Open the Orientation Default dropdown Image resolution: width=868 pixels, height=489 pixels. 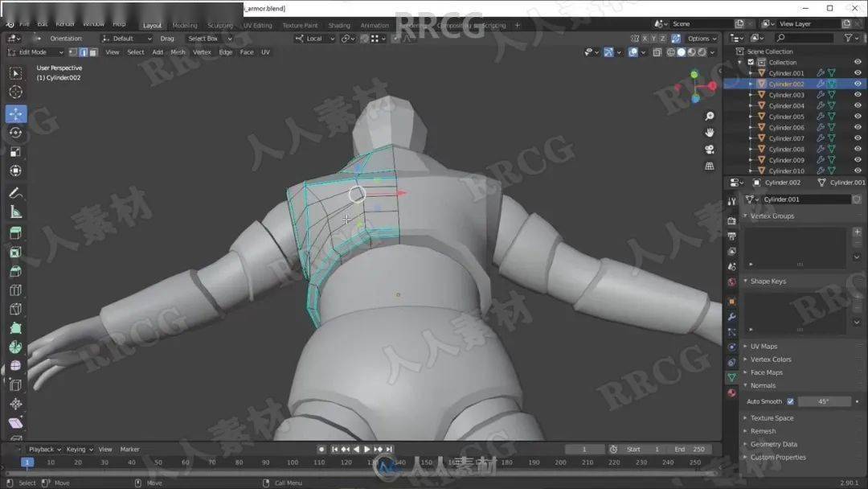pos(127,39)
